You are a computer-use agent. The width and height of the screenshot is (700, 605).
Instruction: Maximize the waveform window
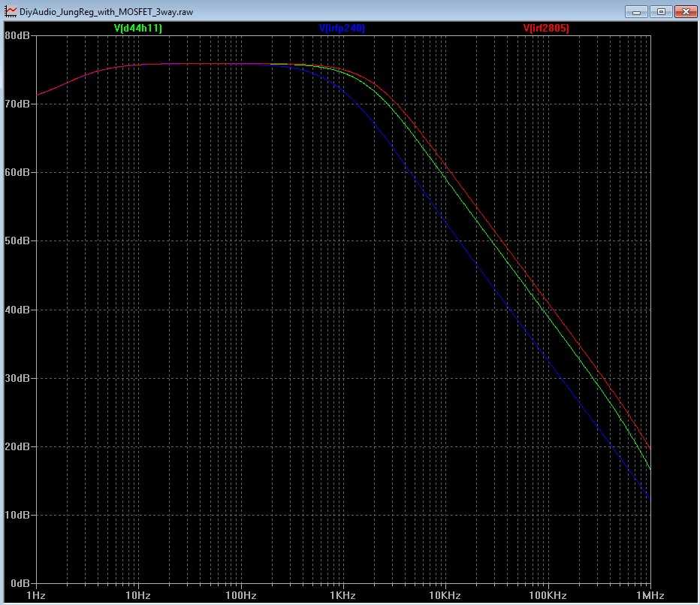tap(661, 11)
